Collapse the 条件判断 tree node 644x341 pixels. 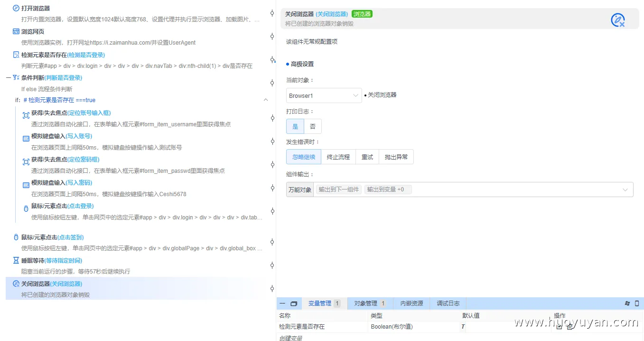9,77
